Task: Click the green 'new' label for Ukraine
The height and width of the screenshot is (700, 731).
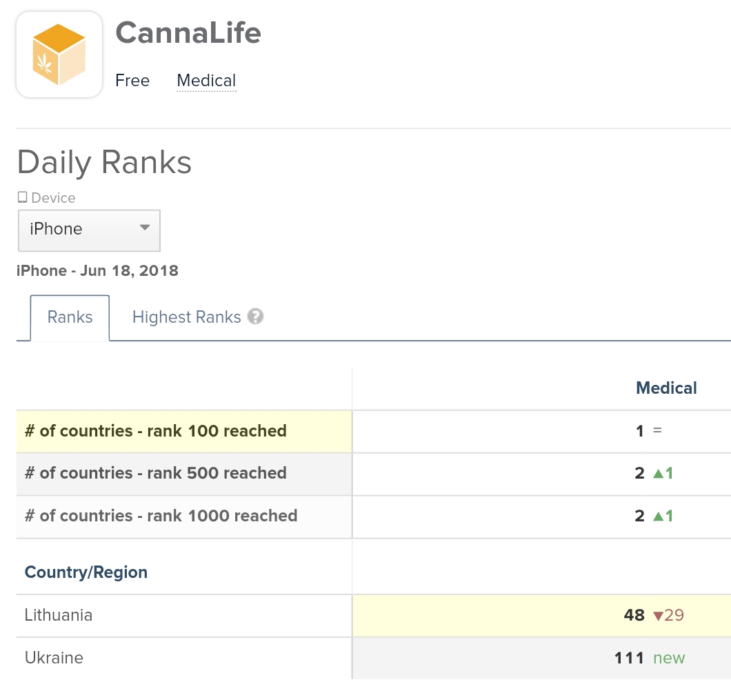Action: (x=668, y=657)
